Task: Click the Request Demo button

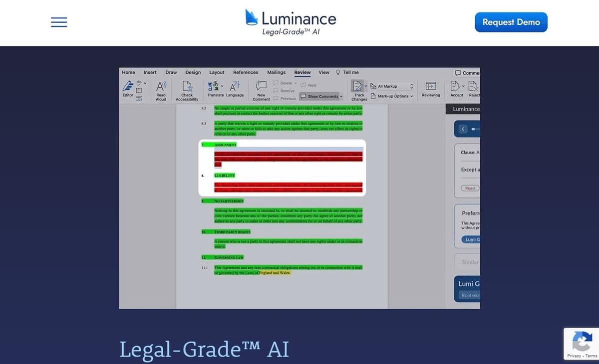Action: 511,22
